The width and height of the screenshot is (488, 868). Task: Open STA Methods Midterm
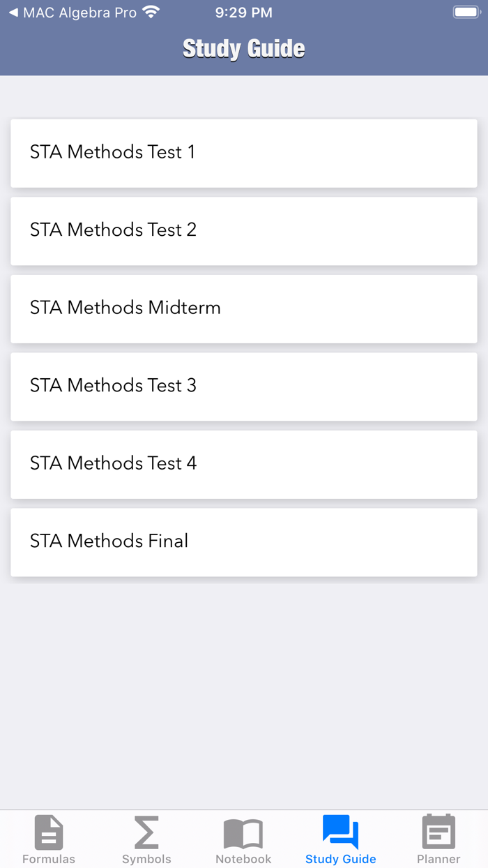point(243,308)
